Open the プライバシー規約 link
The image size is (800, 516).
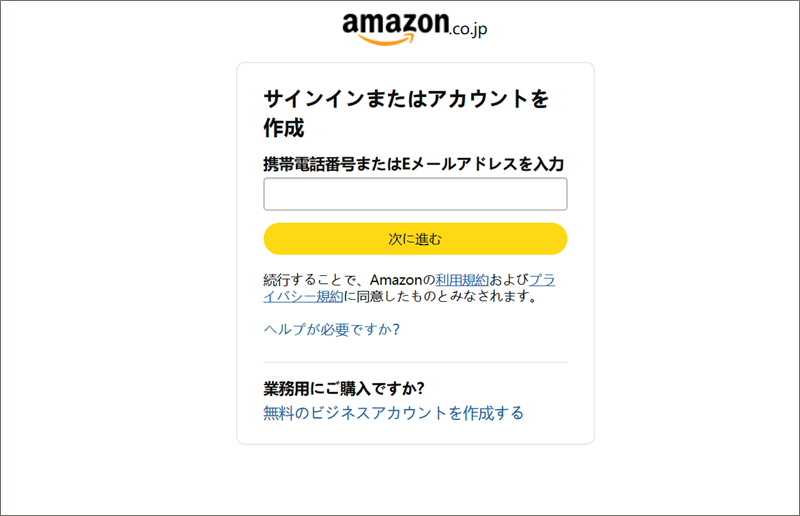[542, 280]
